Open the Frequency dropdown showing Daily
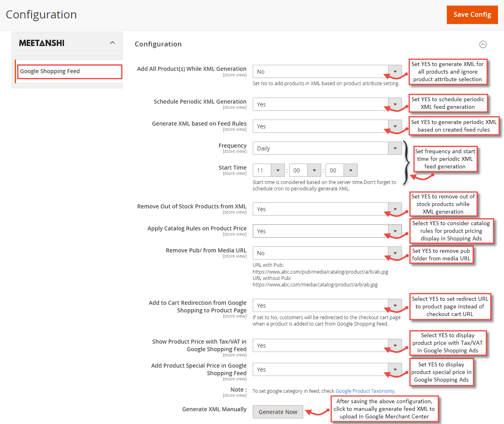Viewport: 504px width, 424px height. 327,148
